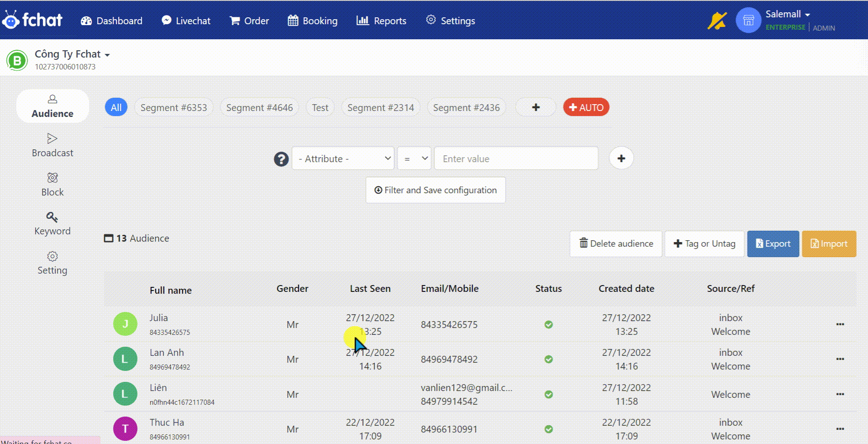Screen dimensions: 868x444
Task: Click the fchat logo
Action: pos(32,20)
